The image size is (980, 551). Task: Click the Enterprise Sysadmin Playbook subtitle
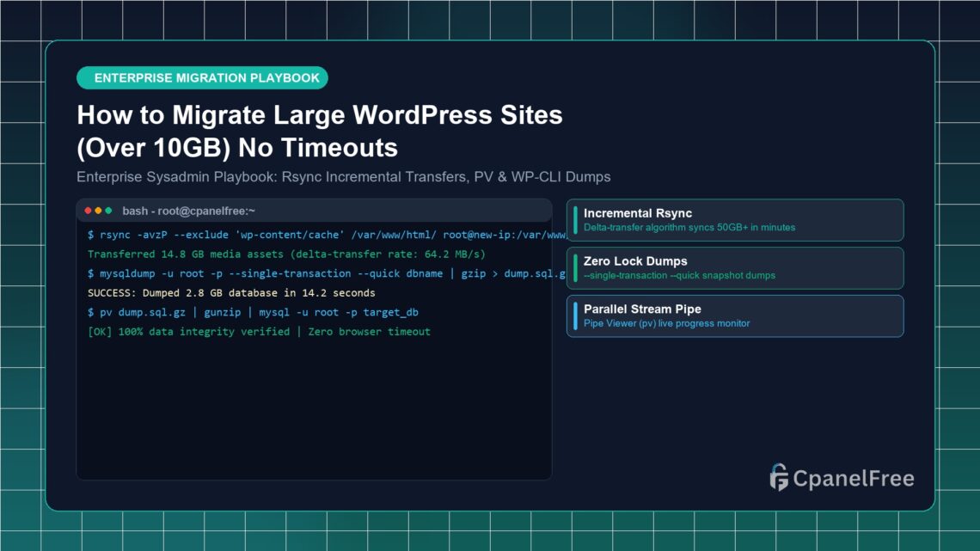pos(343,177)
